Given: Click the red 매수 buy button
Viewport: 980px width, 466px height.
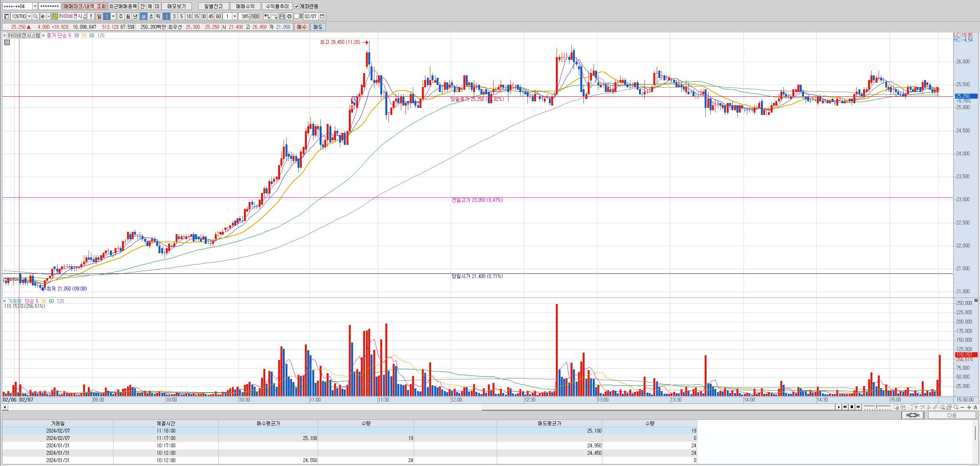Looking at the screenshot, I should [x=302, y=27].
